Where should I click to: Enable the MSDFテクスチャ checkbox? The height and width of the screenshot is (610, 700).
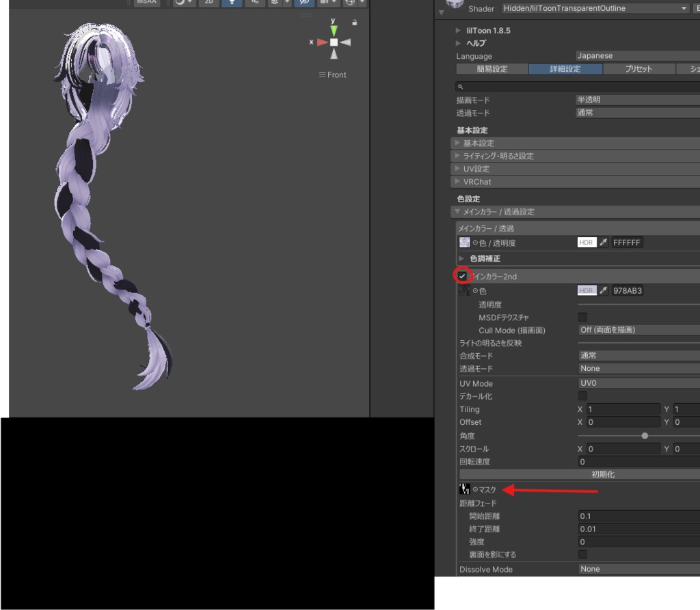click(582, 317)
